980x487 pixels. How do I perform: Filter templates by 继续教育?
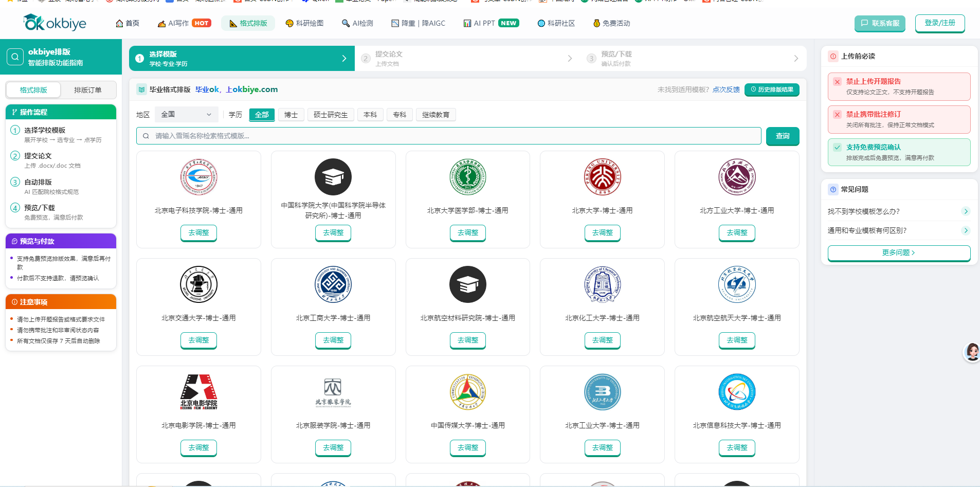(435, 115)
